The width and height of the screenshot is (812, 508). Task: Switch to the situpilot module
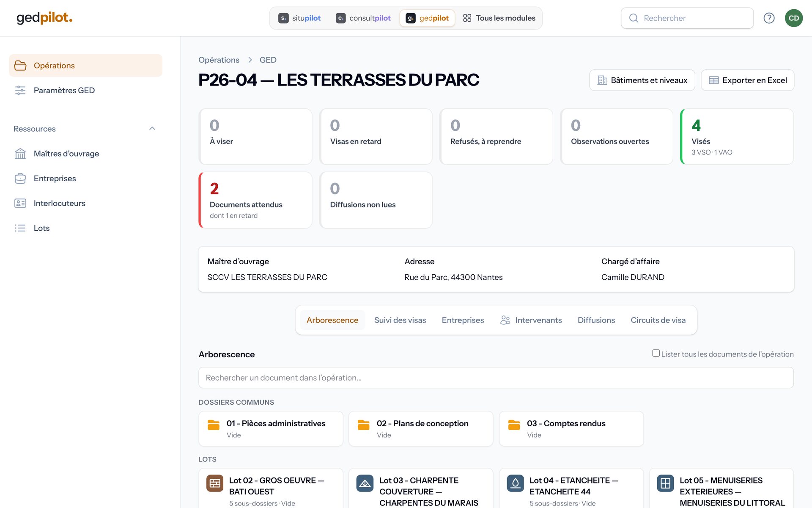click(x=300, y=18)
